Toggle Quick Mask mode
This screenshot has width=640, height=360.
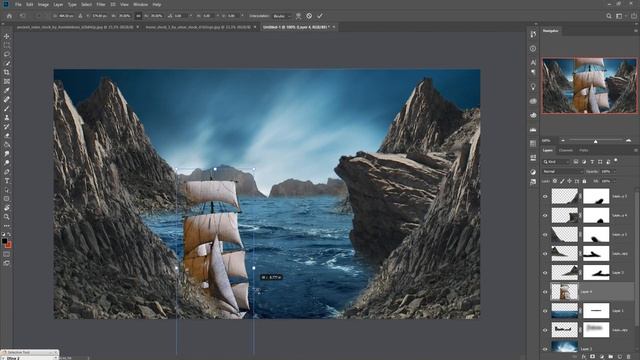tap(7, 254)
